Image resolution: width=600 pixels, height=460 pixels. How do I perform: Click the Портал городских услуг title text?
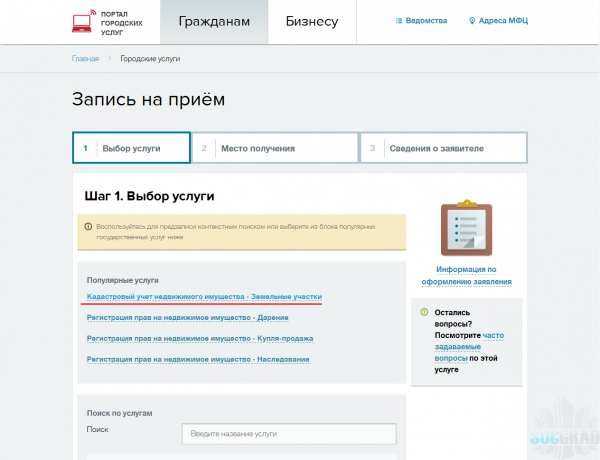click(122, 21)
